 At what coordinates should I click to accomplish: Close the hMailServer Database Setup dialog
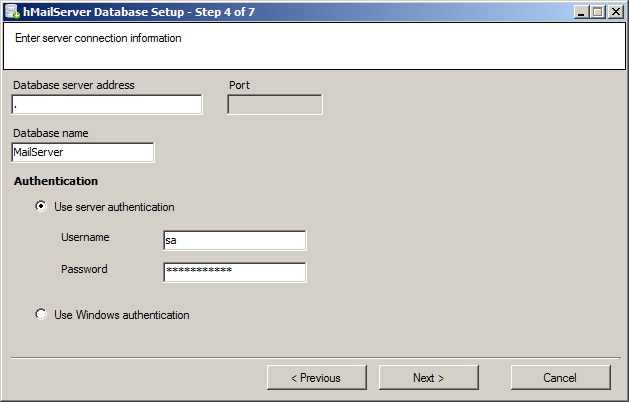pos(616,11)
